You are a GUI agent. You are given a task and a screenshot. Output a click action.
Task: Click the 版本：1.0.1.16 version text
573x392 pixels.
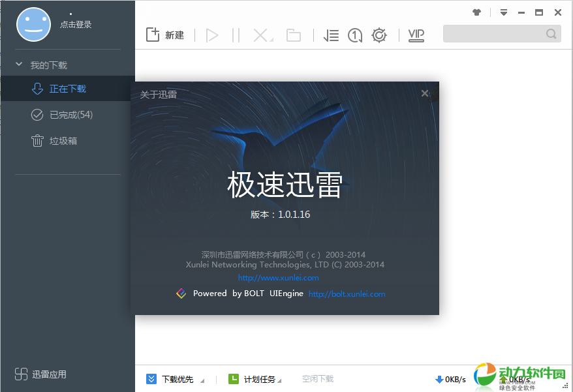point(280,215)
